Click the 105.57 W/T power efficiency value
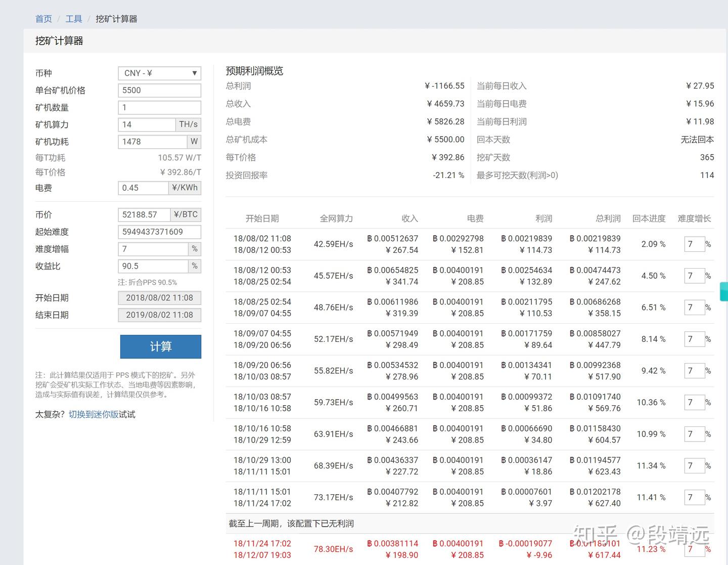 pyautogui.click(x=179, y=158)
